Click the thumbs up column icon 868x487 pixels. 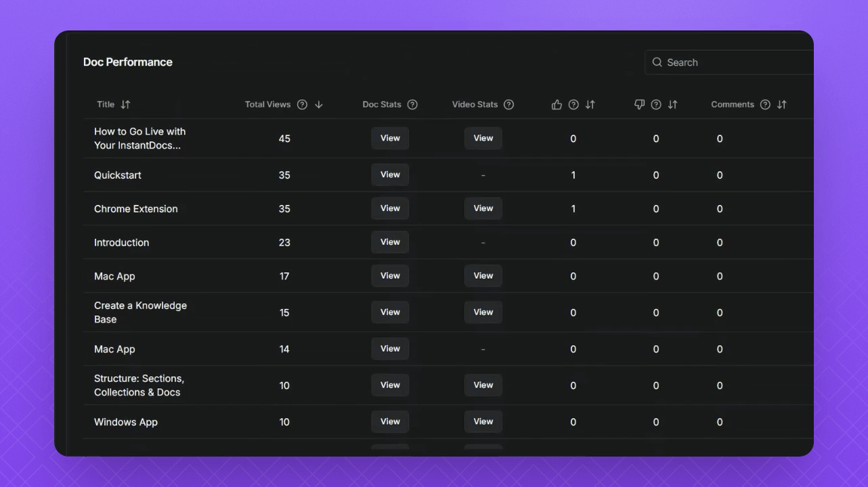point(557,104)
